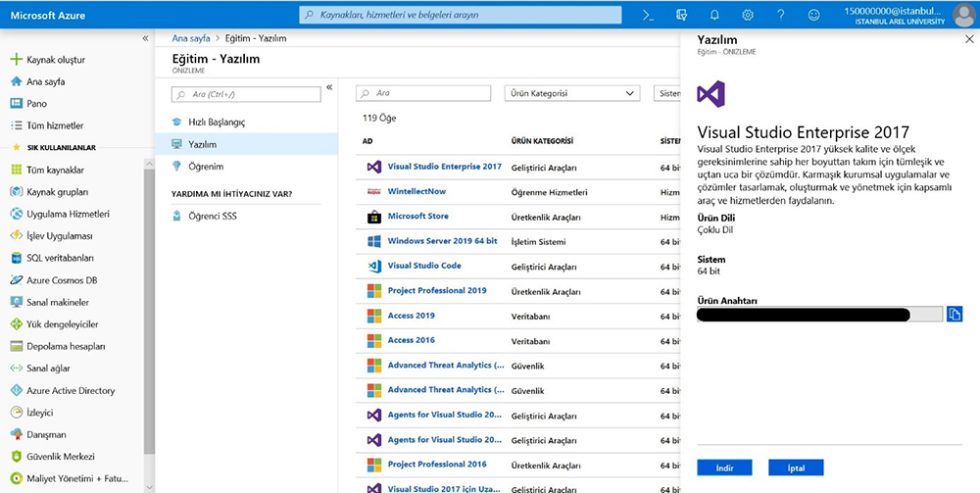The width and height of the screenshot is (980, 493).
Task: Click the Ürün Anahtarı key field
Action: (819, 315)
